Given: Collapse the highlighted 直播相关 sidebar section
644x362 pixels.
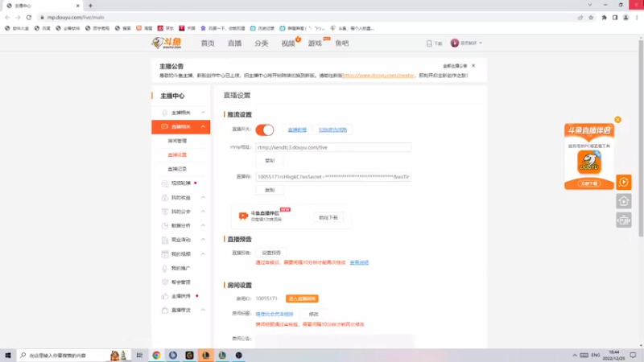Looking at the screenshot, I should [203, 126].
